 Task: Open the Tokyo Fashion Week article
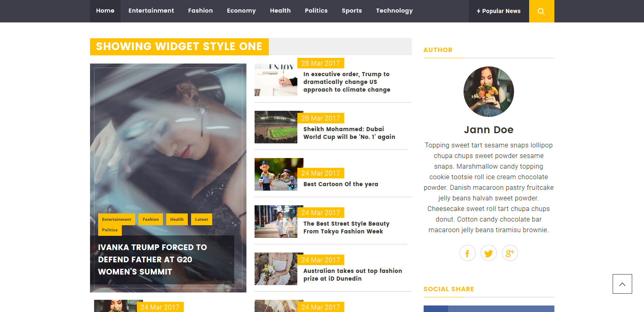(x=346, y=228)
